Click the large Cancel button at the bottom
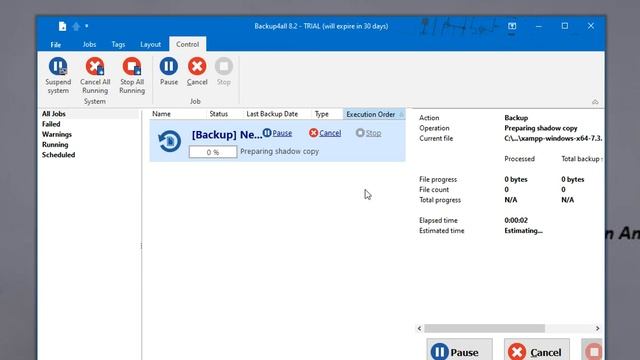 pyautogui.click(x=537, y=349)
